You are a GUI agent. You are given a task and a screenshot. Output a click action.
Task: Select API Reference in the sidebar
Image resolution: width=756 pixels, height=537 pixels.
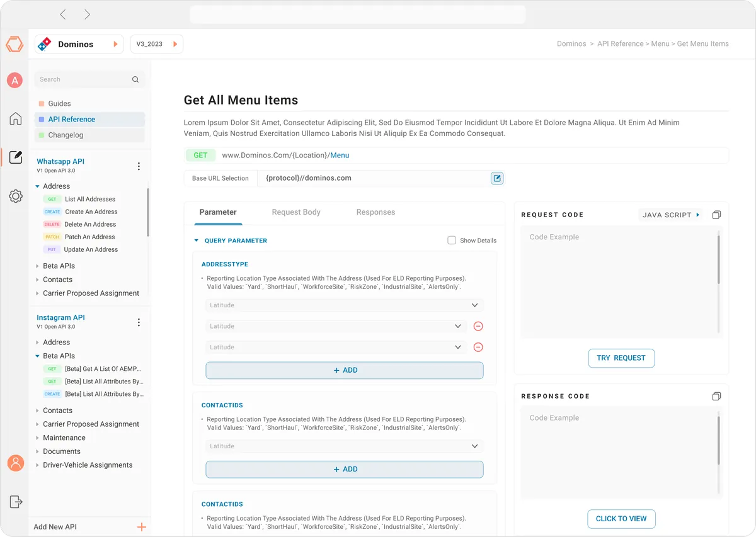pos(89,119)
